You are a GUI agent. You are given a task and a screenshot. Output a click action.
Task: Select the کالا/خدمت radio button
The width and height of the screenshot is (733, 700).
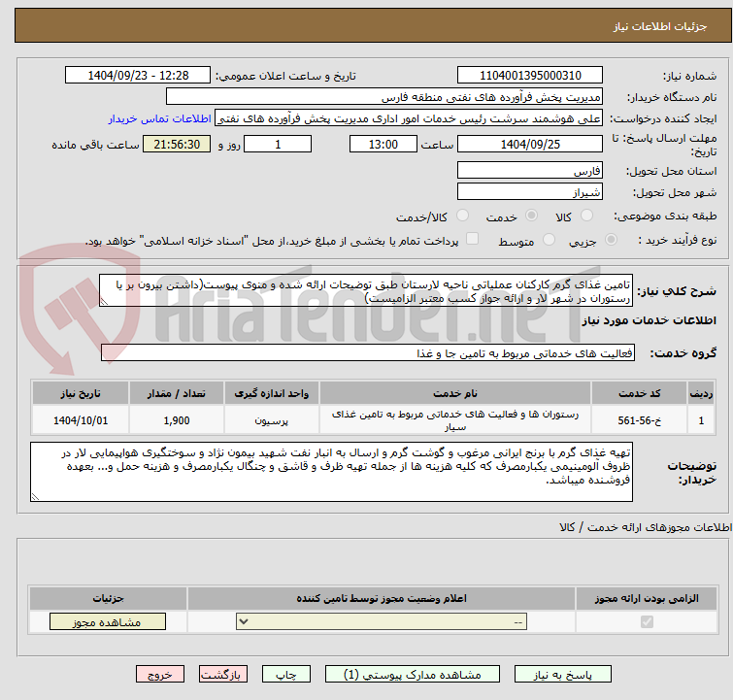pos(462,216)
